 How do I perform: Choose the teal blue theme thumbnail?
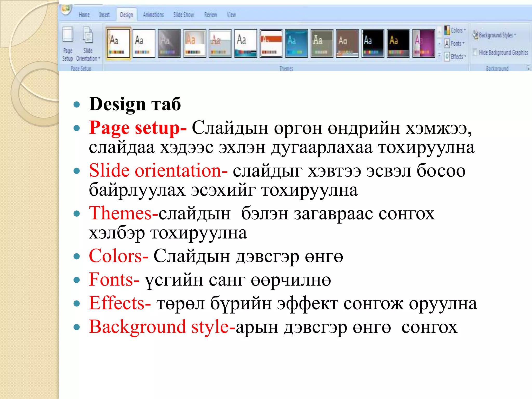(x=296, y=43)
